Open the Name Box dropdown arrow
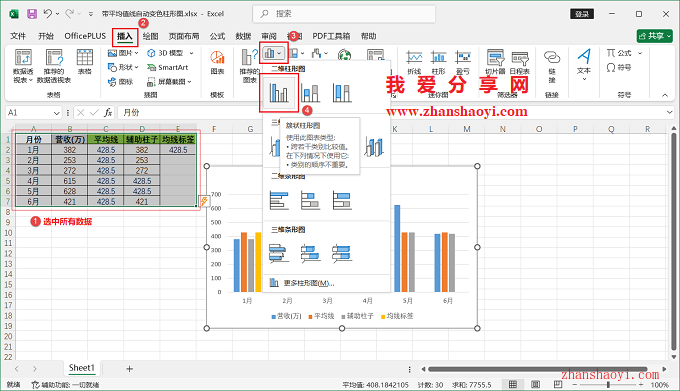 (56, 113)
